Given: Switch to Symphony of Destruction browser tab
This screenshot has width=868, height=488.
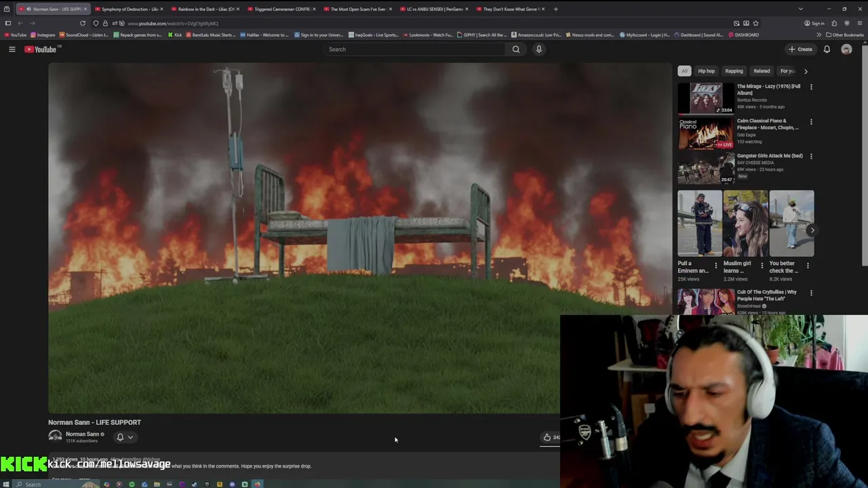Looking at the screenshot, I should point(130,9).
